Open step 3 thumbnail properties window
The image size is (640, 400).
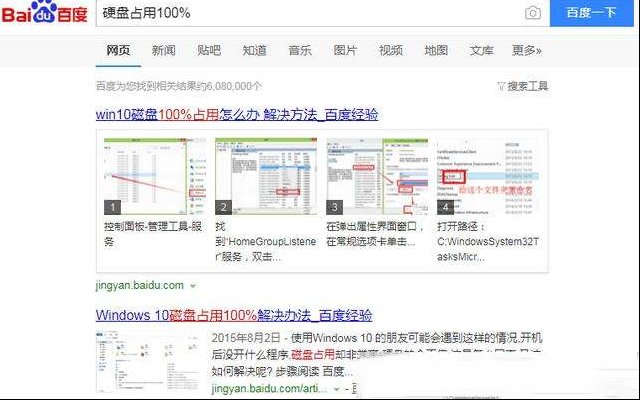(x=377, y=176)
